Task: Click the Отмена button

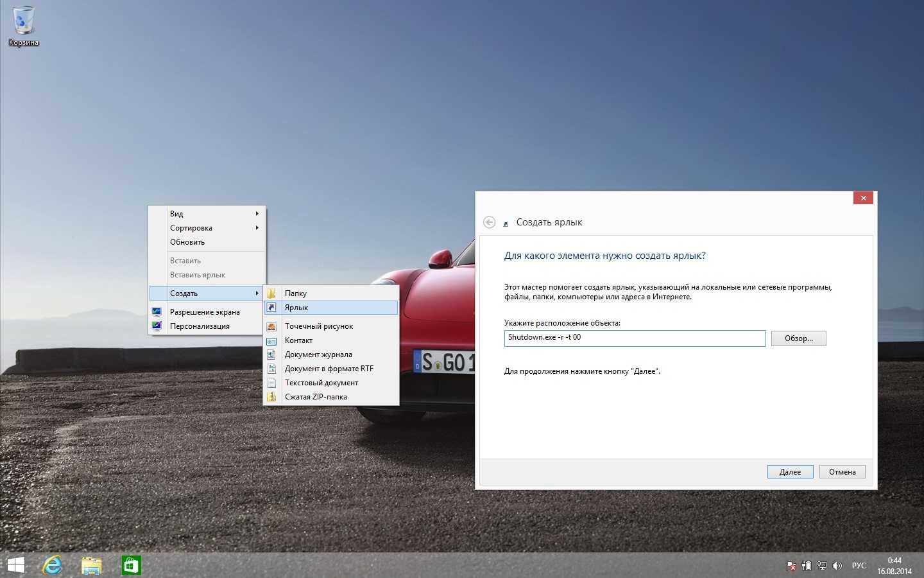Action: [x=842, y=472]
